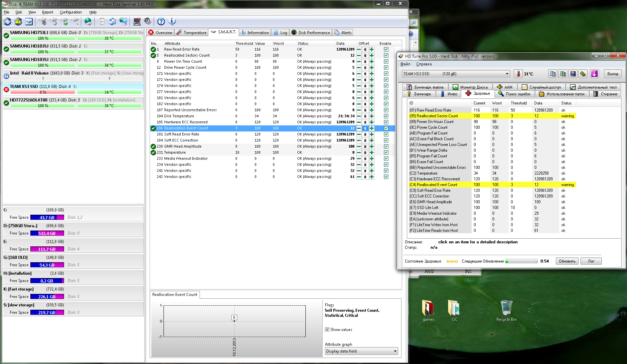Uncheck Enable for Raw Read Error Rate

tap(386, 50)
